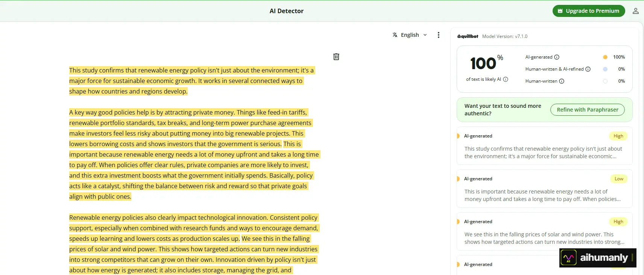Delete text with the trash icon
The image size is (644, 275).
(x=336, y=57)
